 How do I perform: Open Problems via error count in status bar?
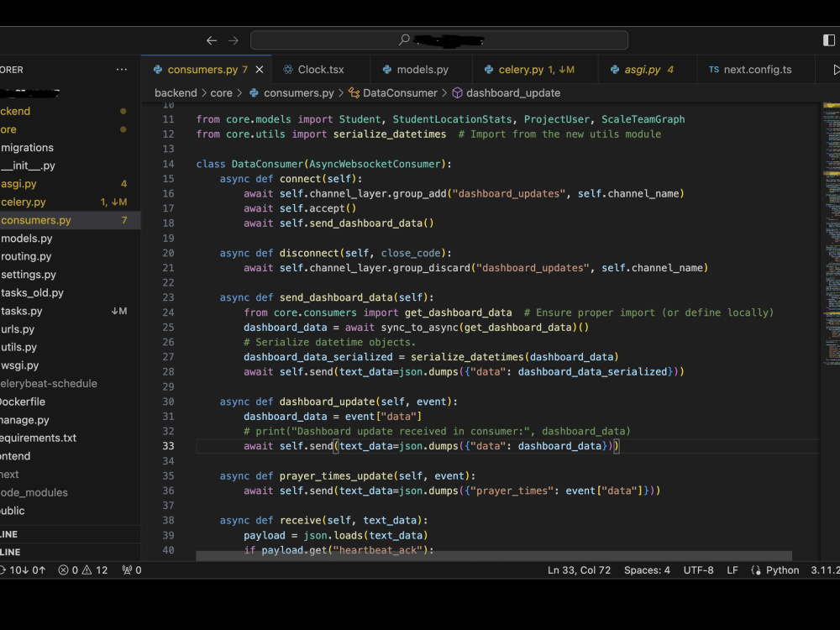pyautogui.click(x=69, y=570)
